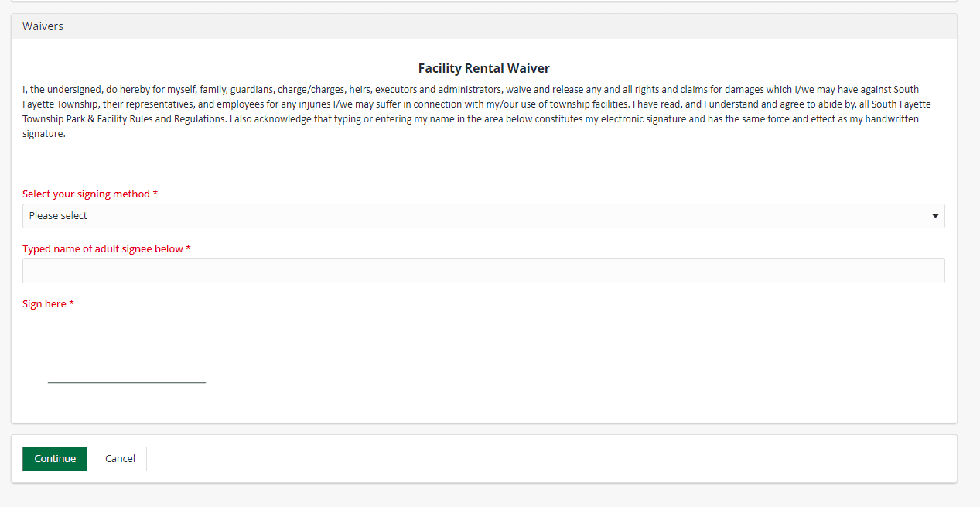980x507 pixels.
Task: Click the Facility Rental Waiver heading
Action: 483,69
